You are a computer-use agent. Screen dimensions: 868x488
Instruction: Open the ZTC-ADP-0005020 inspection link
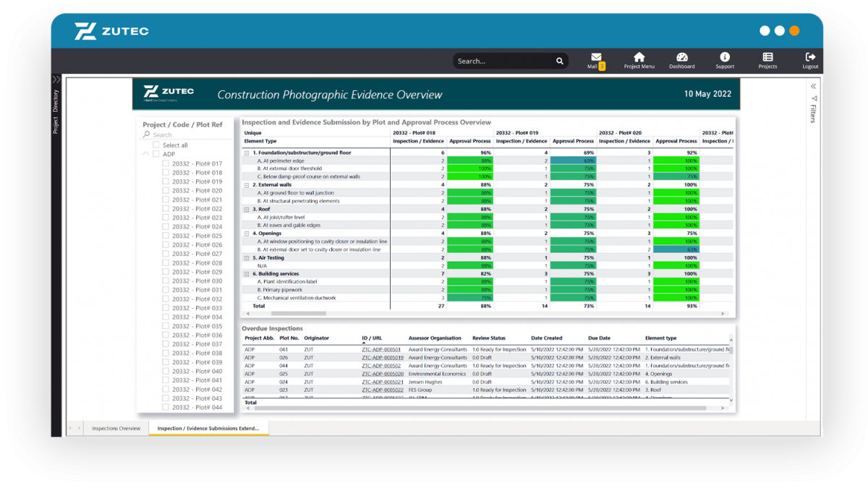(x=383, y=374)
